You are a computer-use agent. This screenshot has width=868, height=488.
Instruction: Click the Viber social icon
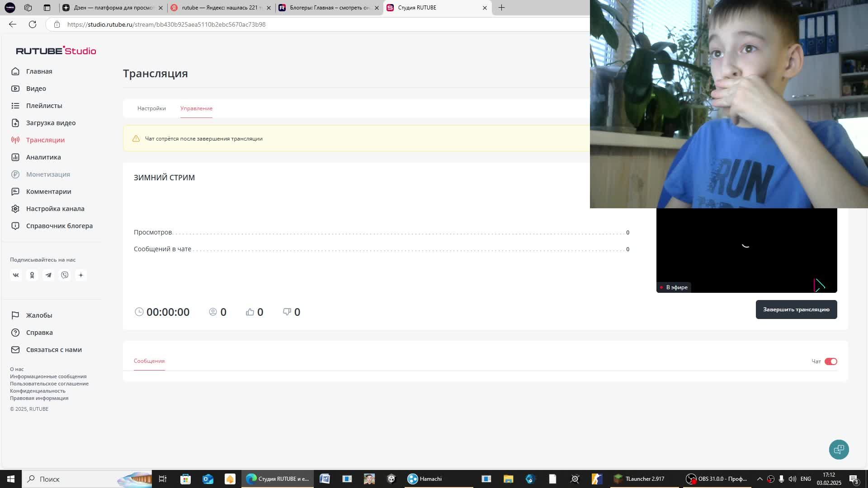click(x=65, y=275)
